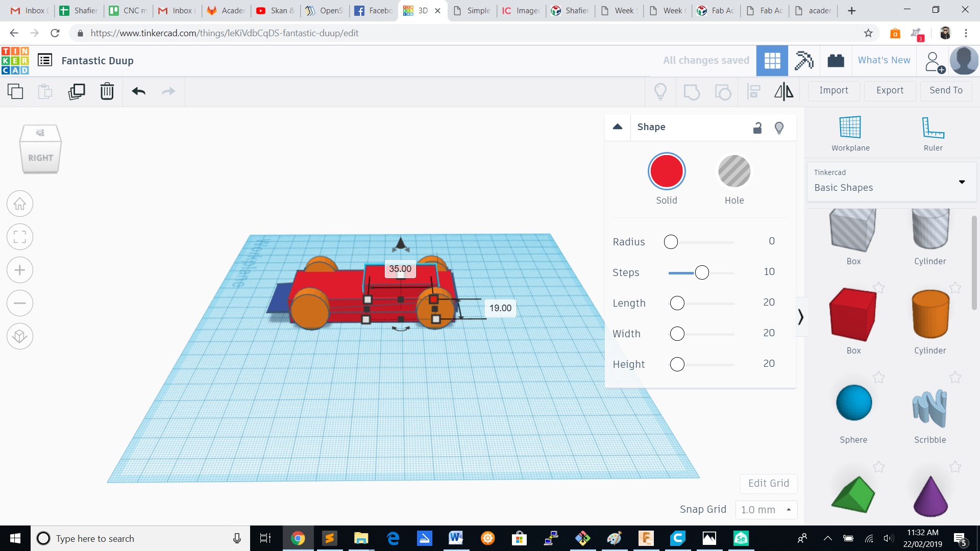
Task: Pick the red Box shape thumbnail
Action: coord(853,315)
